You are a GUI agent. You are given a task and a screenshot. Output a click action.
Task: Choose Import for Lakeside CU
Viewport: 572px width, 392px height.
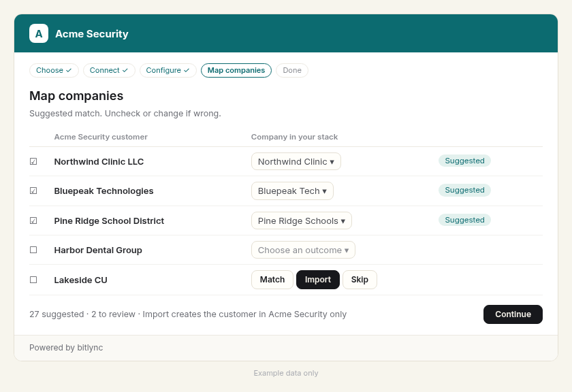click(x=318, y=280)
